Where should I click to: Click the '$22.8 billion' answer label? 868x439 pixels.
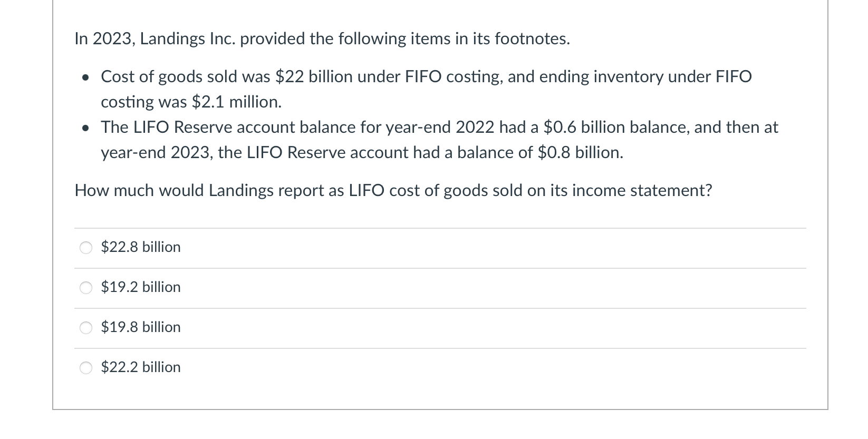[x=141, y=247]
